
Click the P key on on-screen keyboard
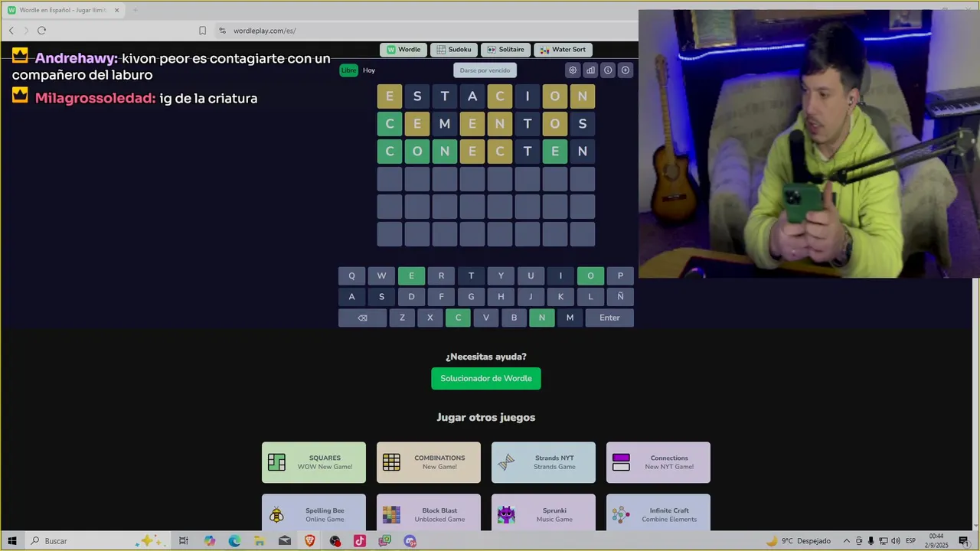[x=620, y=275]
